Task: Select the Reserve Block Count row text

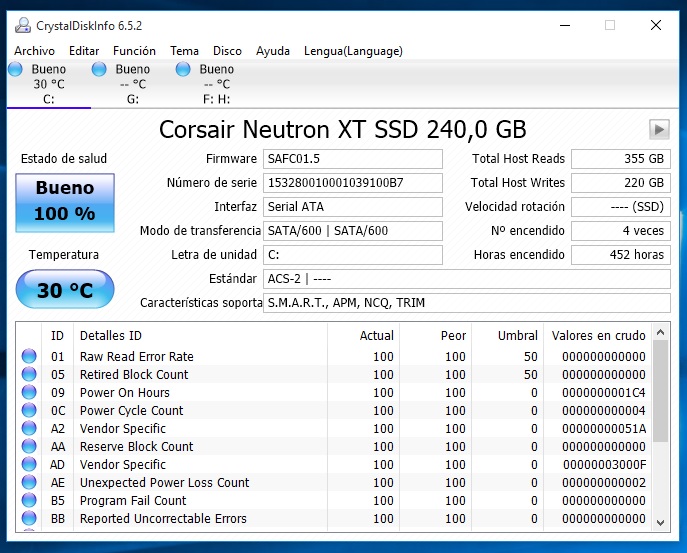Action: 136,447
